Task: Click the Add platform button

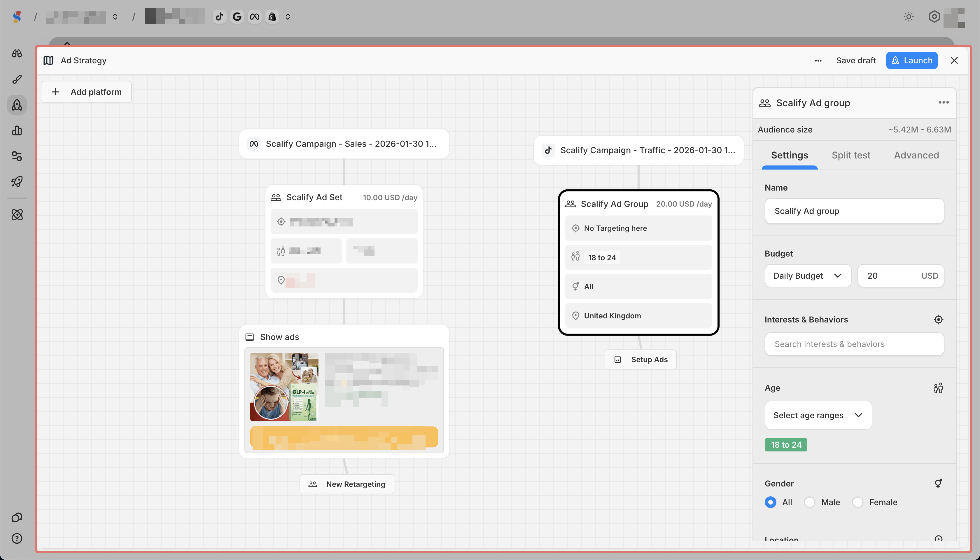Action: pos(86,92)
